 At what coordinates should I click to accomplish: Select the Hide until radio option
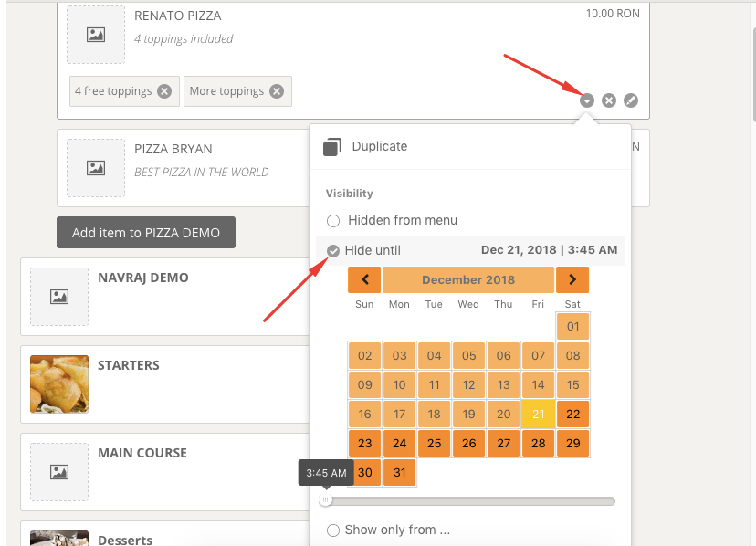[x=333, y=251]
